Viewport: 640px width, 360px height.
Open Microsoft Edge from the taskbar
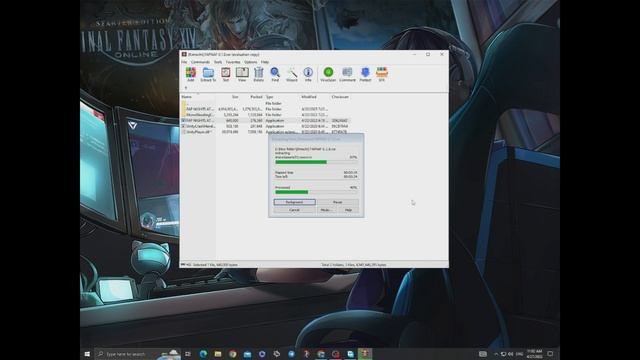[x=203, y=354]
